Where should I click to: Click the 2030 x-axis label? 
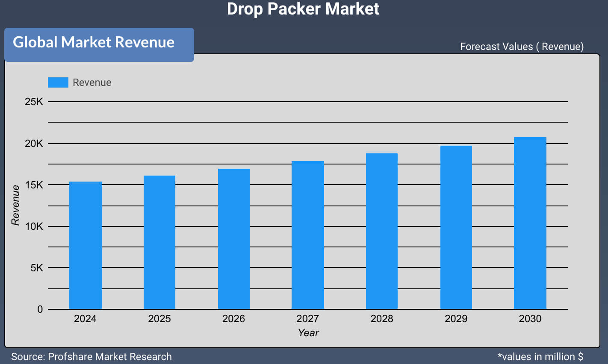(x=530, y=319)
